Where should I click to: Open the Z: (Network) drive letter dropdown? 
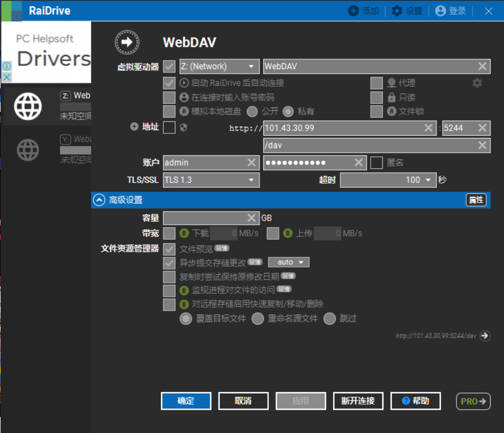220,66
